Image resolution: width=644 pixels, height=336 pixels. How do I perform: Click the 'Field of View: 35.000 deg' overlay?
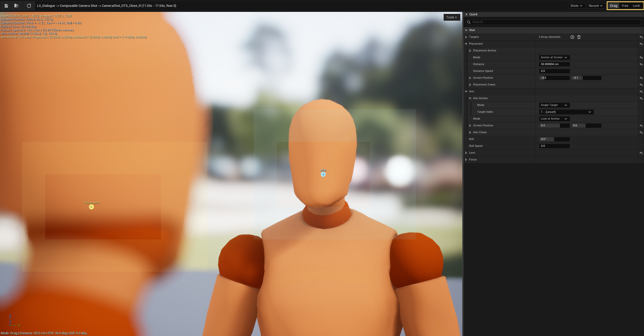coord(19,26)
